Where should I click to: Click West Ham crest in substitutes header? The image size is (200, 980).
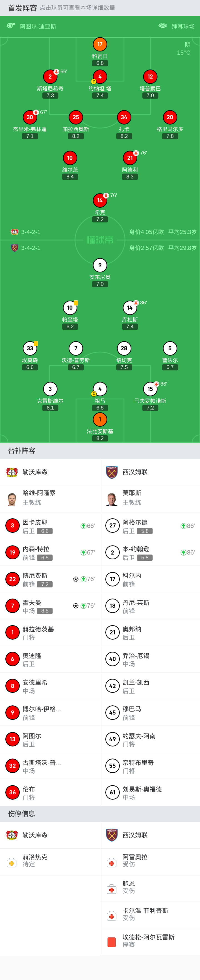tap(112, 472)
